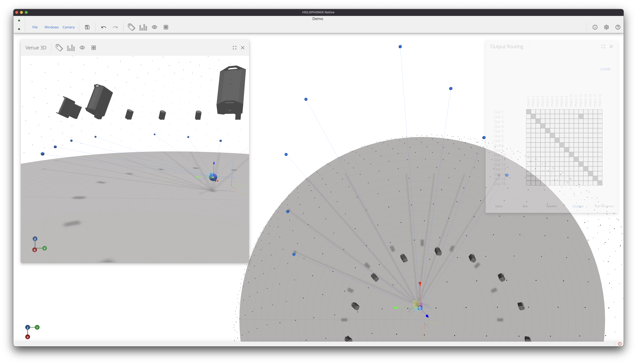Click the macOS yellow minimize button
Viewport: 637px width, 364px height.
(x=21, y=12)
